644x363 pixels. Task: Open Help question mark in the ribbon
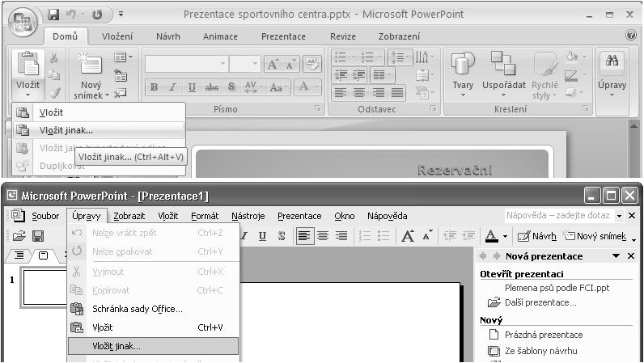coord(631,35)
